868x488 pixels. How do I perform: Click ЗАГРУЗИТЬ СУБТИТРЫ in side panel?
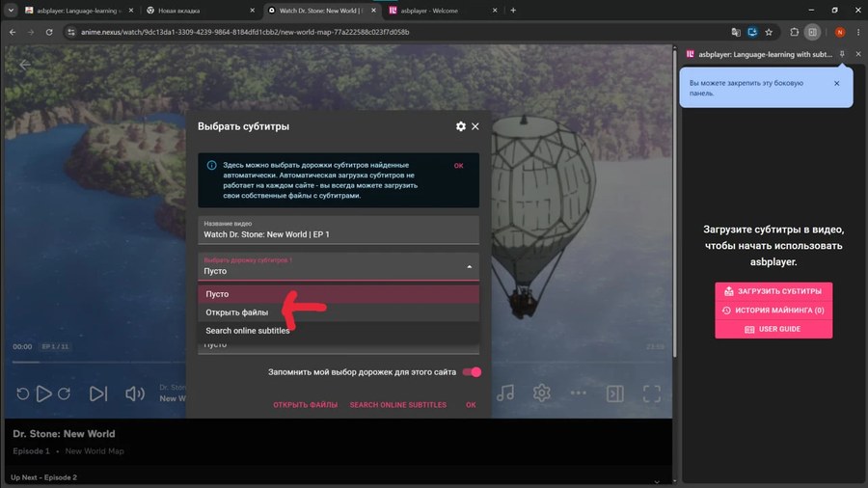click(x=773, y=291)
